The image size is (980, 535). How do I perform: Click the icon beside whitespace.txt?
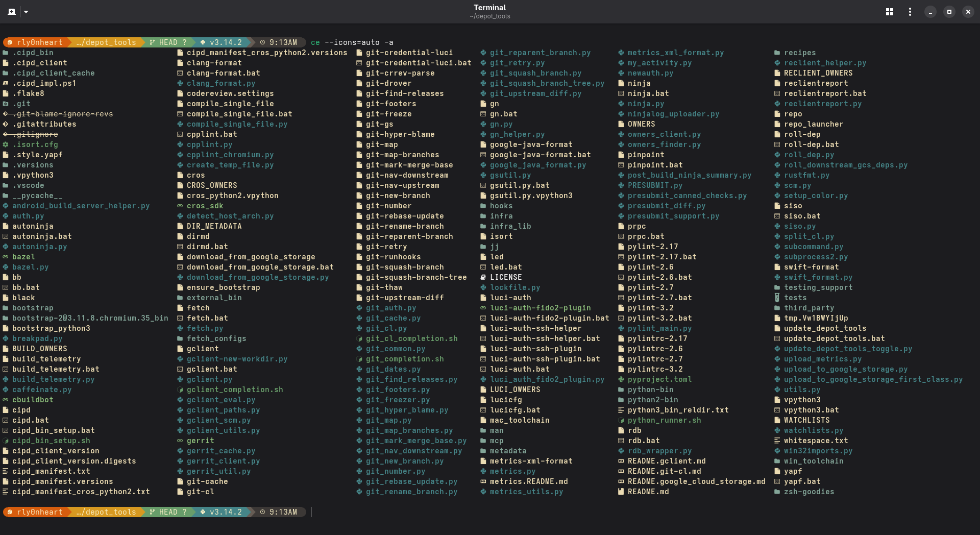(x=776, y=441)
